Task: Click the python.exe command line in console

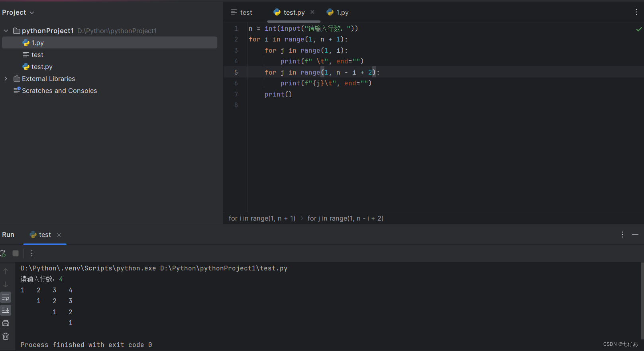Action: (154, 268)
